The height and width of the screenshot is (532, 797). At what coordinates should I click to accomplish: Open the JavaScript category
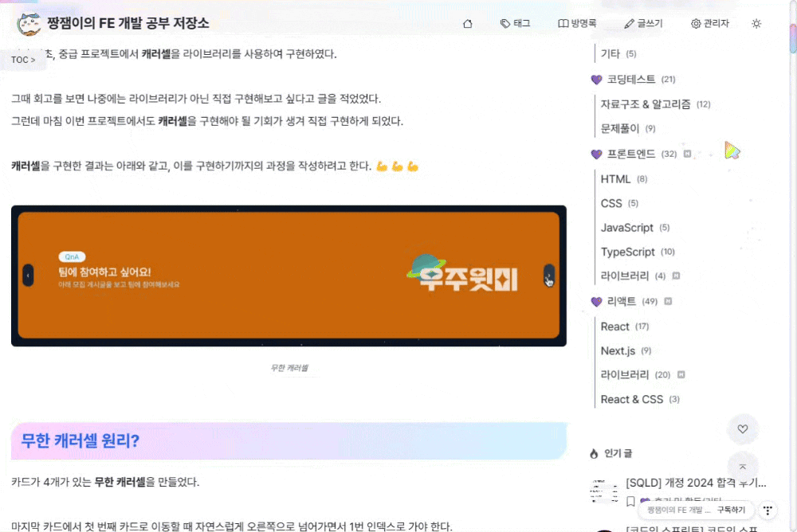click(x=635, y=228)
